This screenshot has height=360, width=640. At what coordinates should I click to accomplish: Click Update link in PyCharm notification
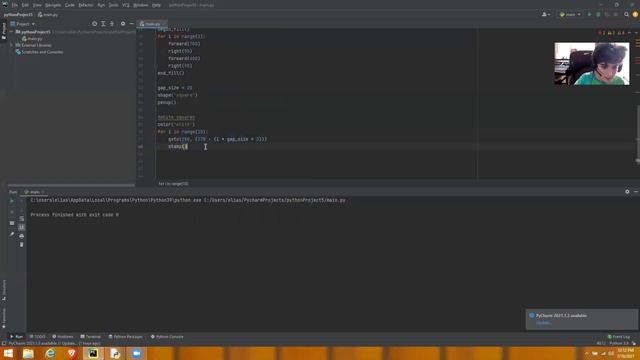point(543,323)
